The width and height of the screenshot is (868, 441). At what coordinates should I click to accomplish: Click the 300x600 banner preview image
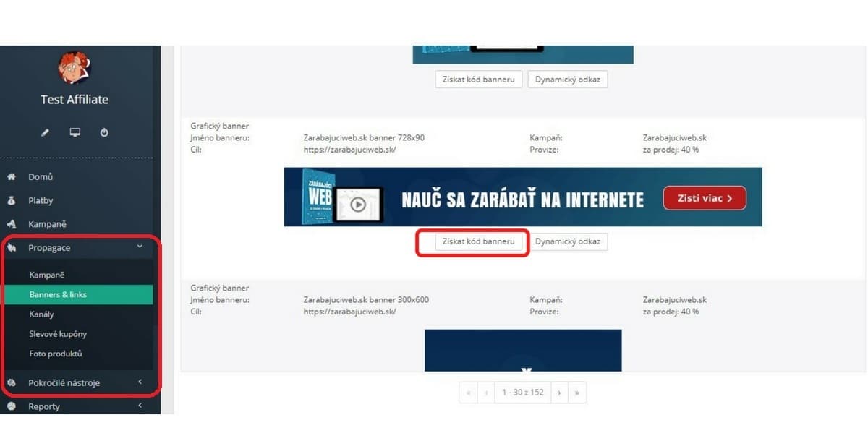pos(523,351)
